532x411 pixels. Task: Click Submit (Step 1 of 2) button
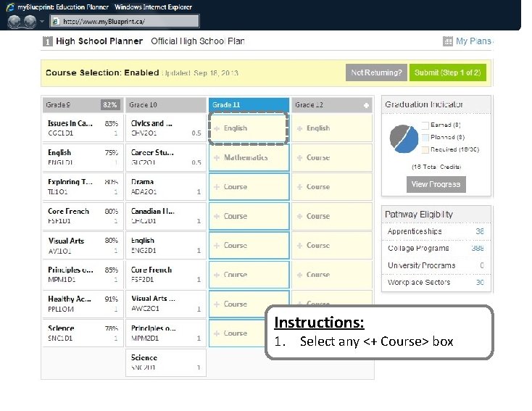point(447,72)
